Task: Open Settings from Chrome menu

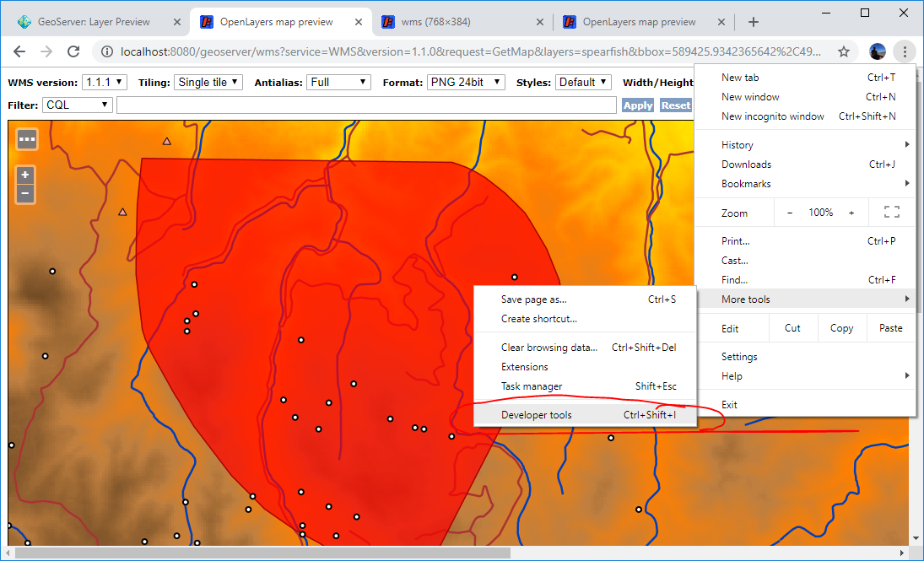Action: point(805,357)
